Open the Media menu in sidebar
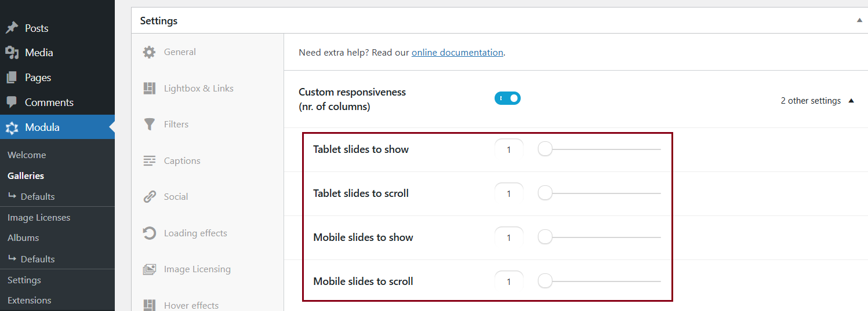 [39, 53]
